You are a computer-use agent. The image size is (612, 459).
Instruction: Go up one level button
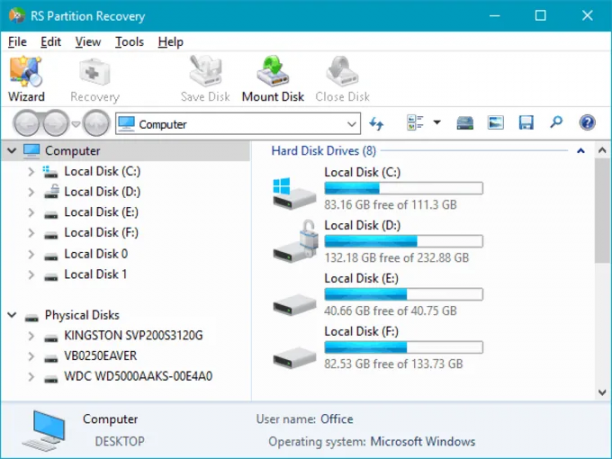pyautogui.click(x=96, y=124)
